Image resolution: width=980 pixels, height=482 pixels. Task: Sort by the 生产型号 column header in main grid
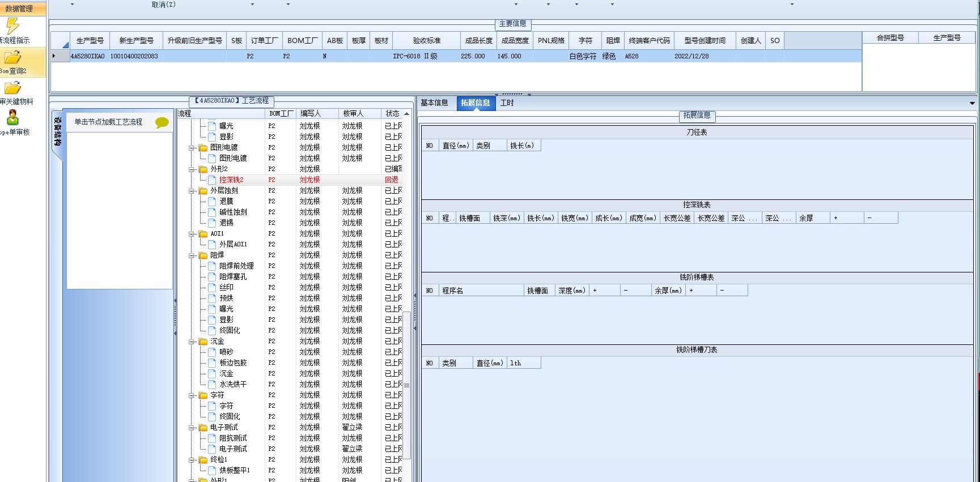(x=90, y=41)
